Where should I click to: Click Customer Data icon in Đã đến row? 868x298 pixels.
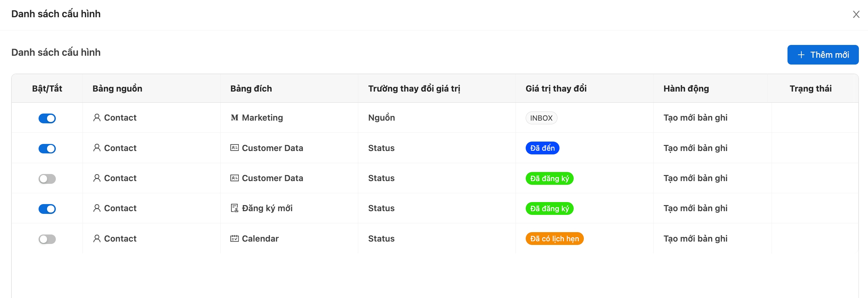point(234,148)
